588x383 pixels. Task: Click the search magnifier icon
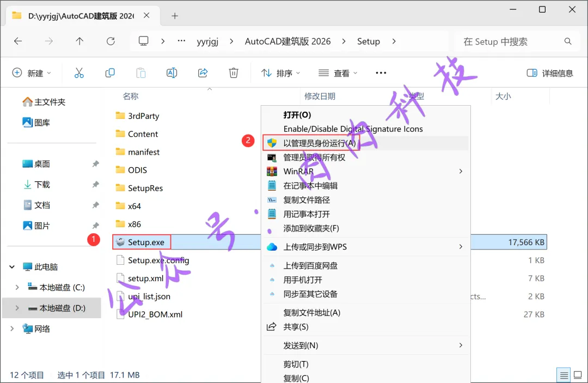[x=568, y=41]
